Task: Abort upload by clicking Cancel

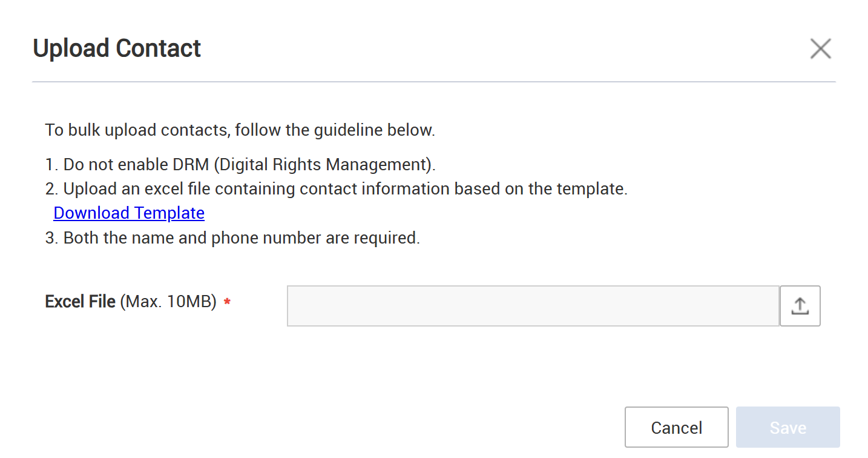Action: coord(676,427)
